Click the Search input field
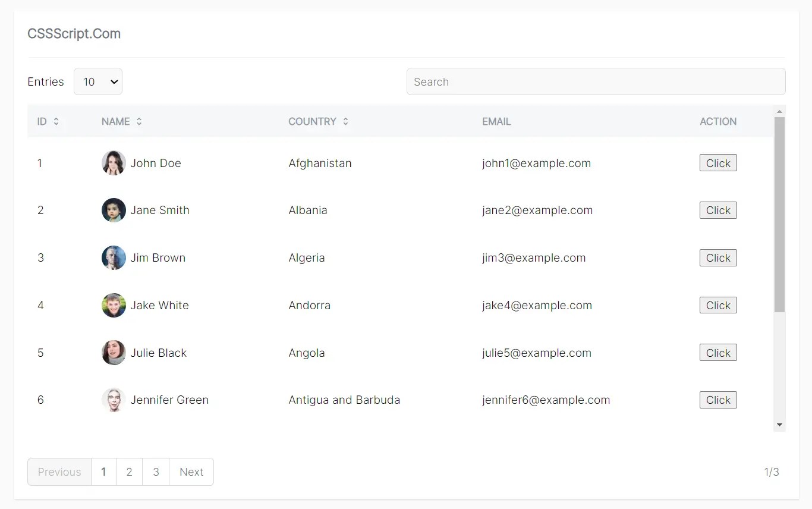 [x=596, y=81]
